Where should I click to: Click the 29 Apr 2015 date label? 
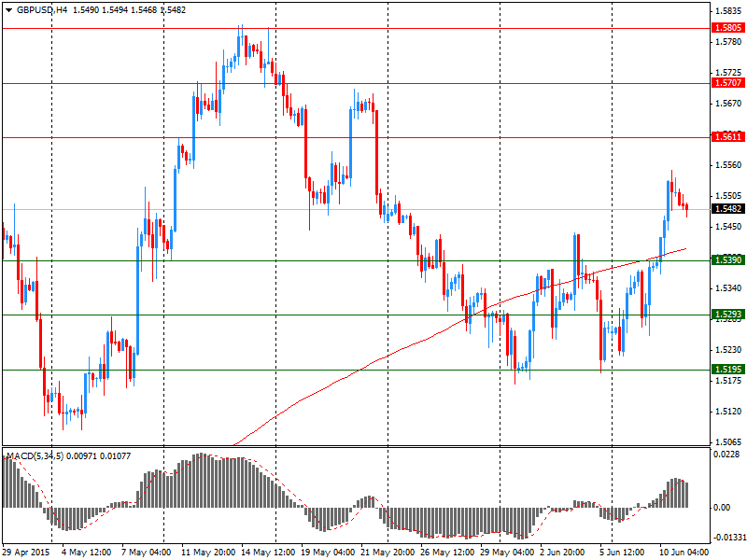28,553
